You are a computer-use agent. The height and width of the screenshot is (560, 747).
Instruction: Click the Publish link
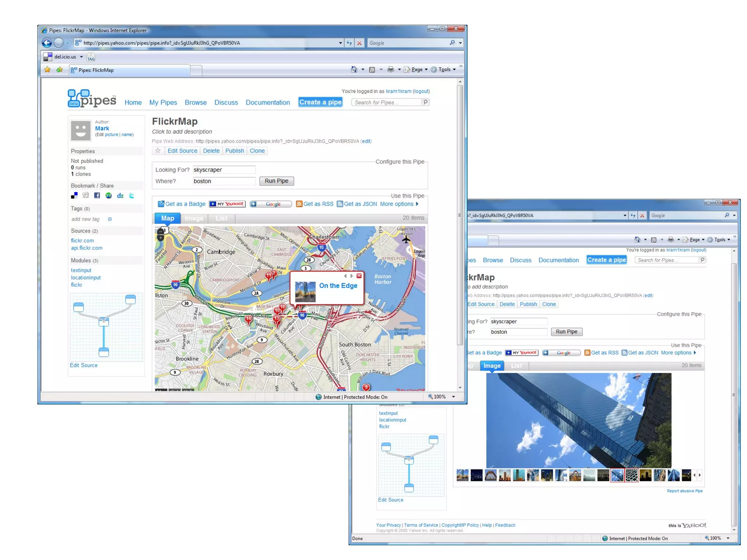pyautogui.click(x=235, y=151)
